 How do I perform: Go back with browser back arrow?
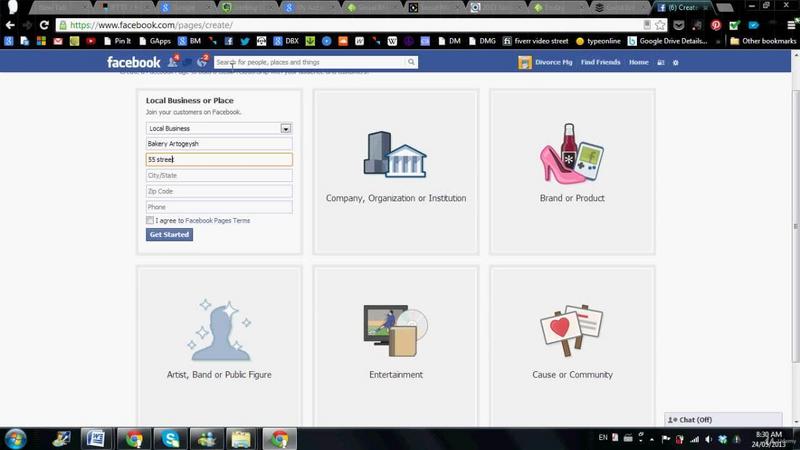pos(10,25)
